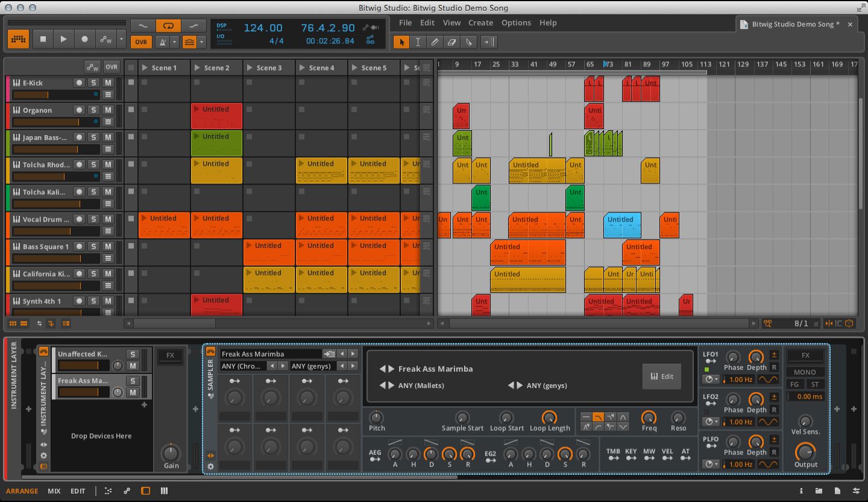
Task: Toggle the arranger loop button
Action: [x=168, y=25]
